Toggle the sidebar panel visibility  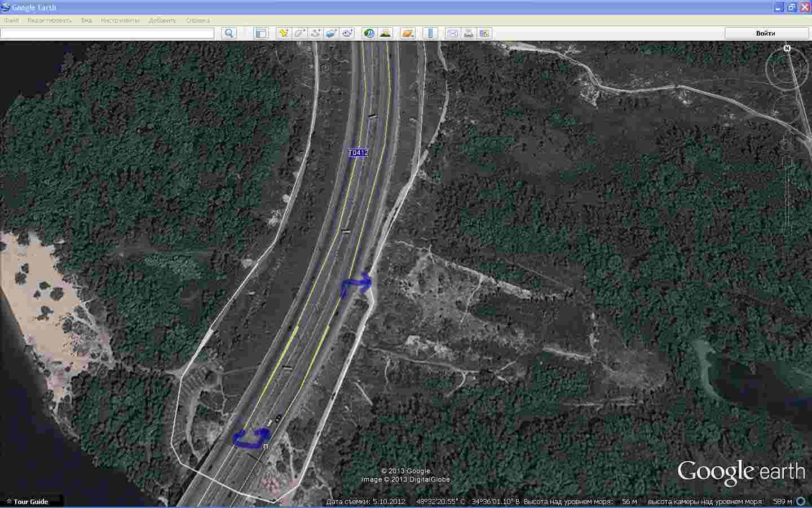pyautogui.click(x=261, y=33)
